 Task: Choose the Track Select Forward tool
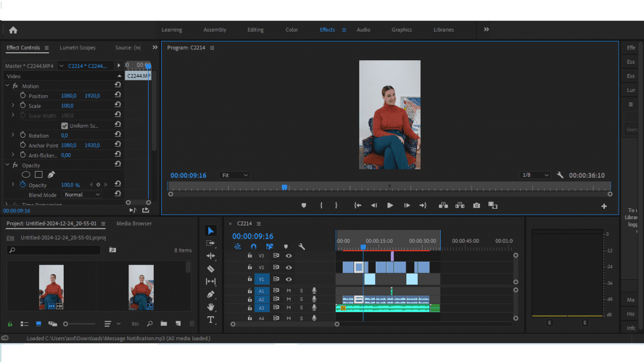(211, 243)
